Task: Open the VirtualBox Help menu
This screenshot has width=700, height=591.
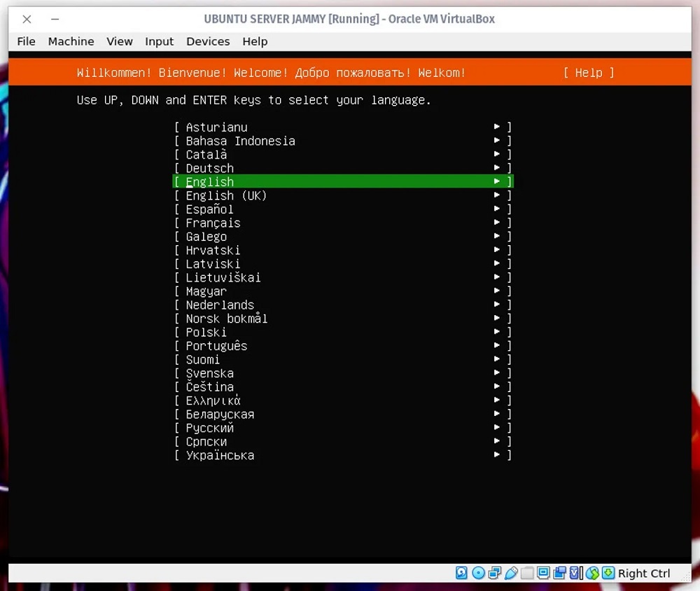Action: (255, 41)
